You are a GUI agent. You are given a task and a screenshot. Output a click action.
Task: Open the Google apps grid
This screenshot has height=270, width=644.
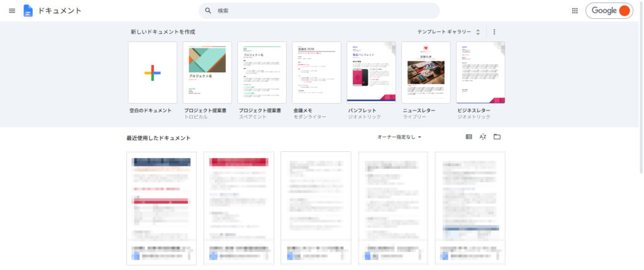[575, 11]
